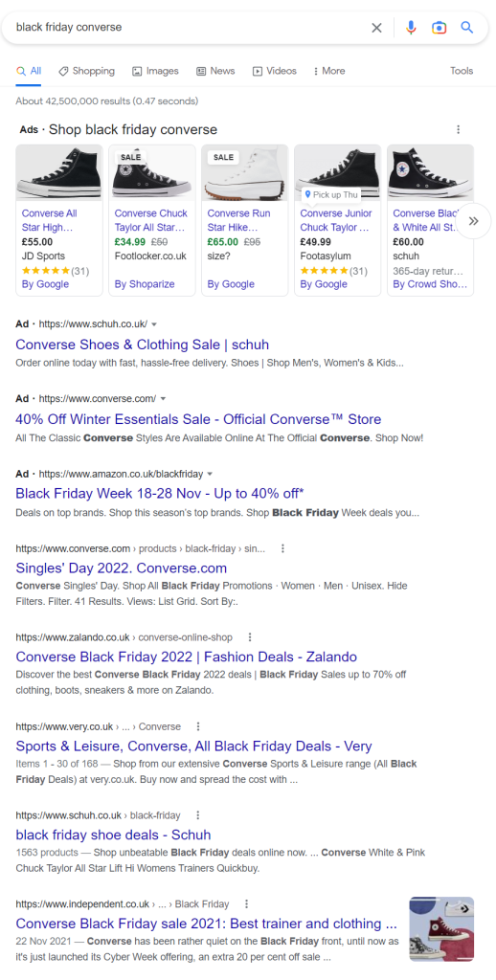Expand dropdown arrow next to the converse.com ad URL
Image resolution: width=496 pixels, height=980 pixels.
point(163,399)
